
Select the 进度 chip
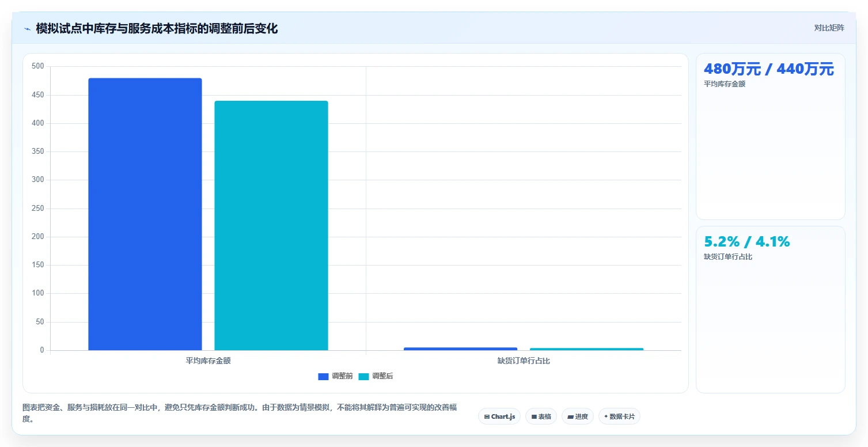578,416
